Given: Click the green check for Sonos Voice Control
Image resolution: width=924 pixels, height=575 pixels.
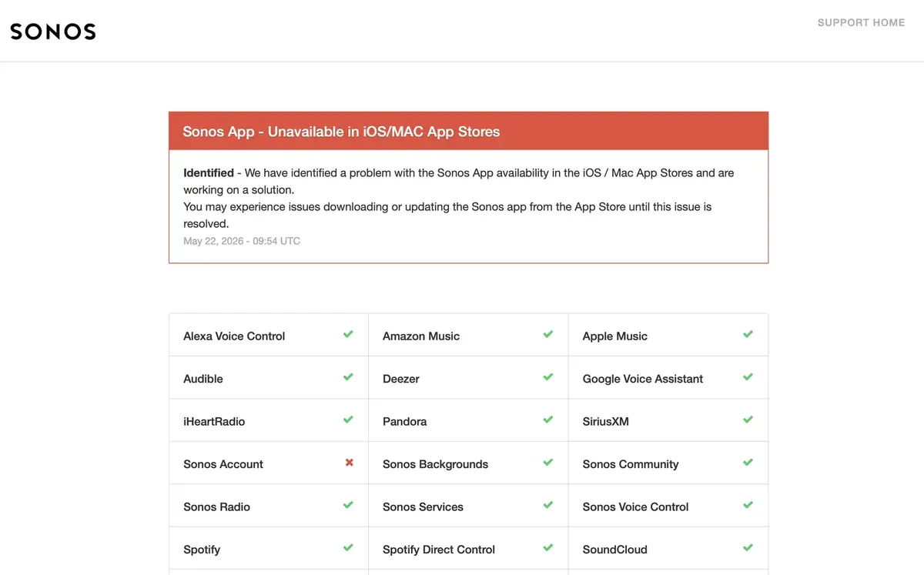Looking at the screenshot, I should [748, 505].
